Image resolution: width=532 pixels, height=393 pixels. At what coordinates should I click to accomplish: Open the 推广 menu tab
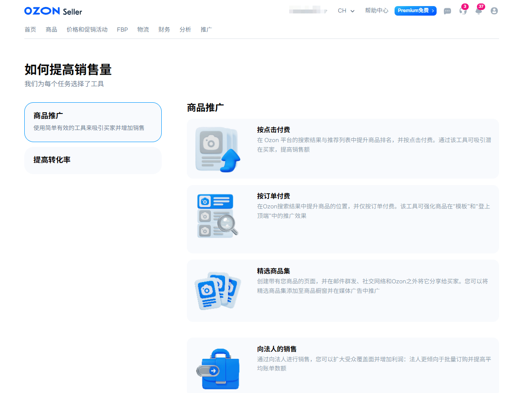pos(206,29)
